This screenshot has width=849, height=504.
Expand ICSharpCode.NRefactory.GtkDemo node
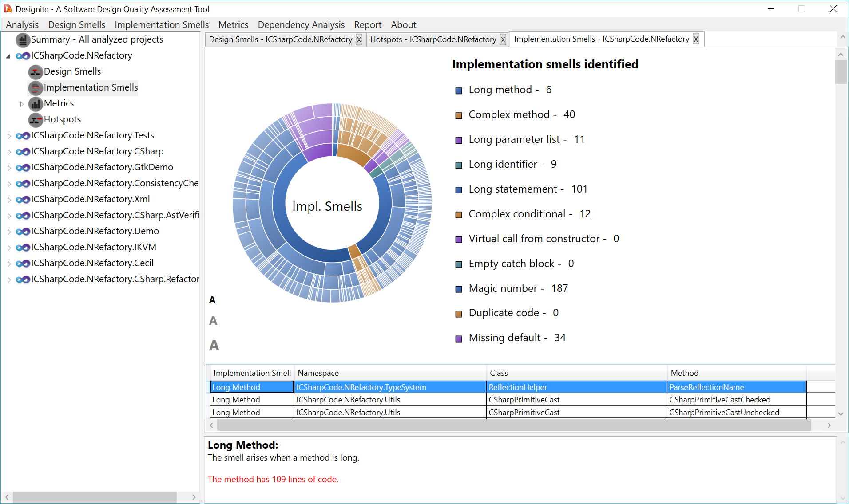[9, 168]
